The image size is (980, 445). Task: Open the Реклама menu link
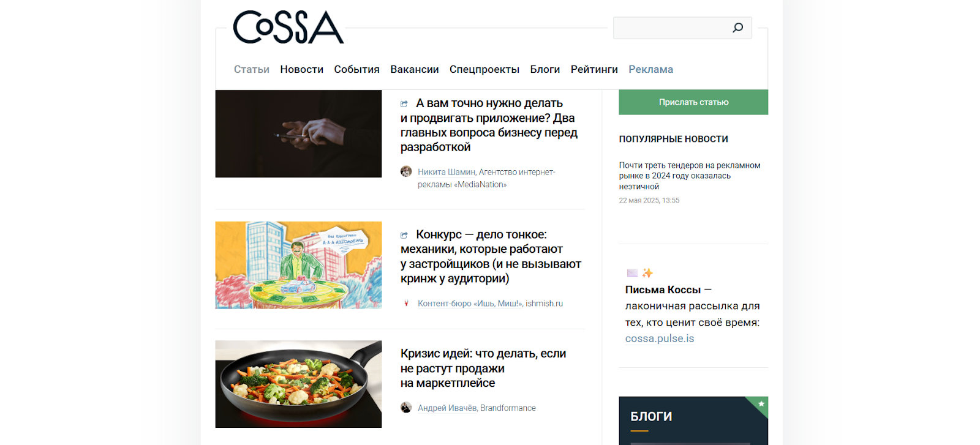[650, 69]
